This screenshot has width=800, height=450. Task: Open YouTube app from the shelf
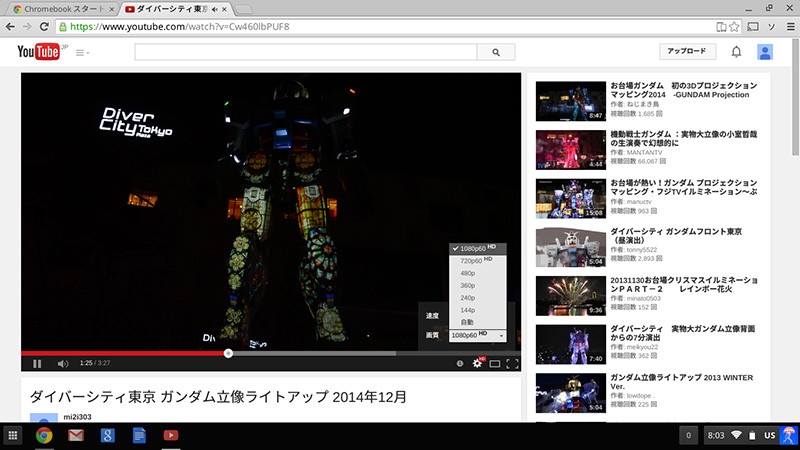pos(171,435)
